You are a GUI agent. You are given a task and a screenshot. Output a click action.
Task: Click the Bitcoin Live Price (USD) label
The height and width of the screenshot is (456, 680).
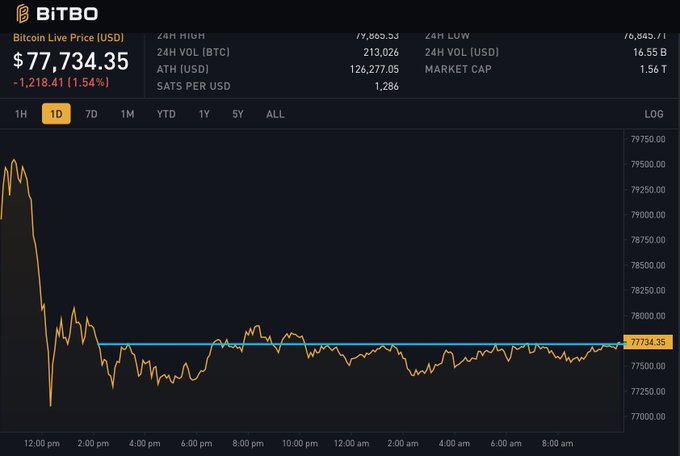pos(69,38)
